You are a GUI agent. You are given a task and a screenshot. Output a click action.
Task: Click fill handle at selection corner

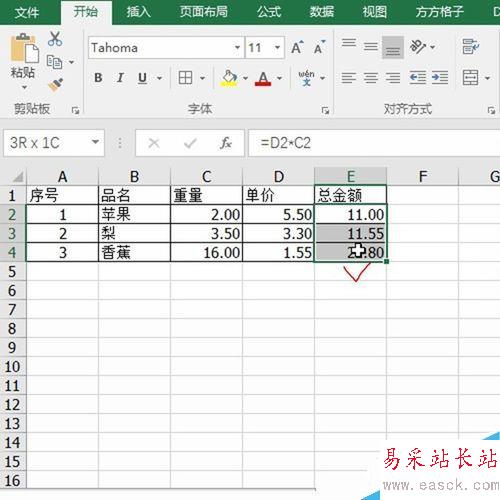click(x=386, y=262)
